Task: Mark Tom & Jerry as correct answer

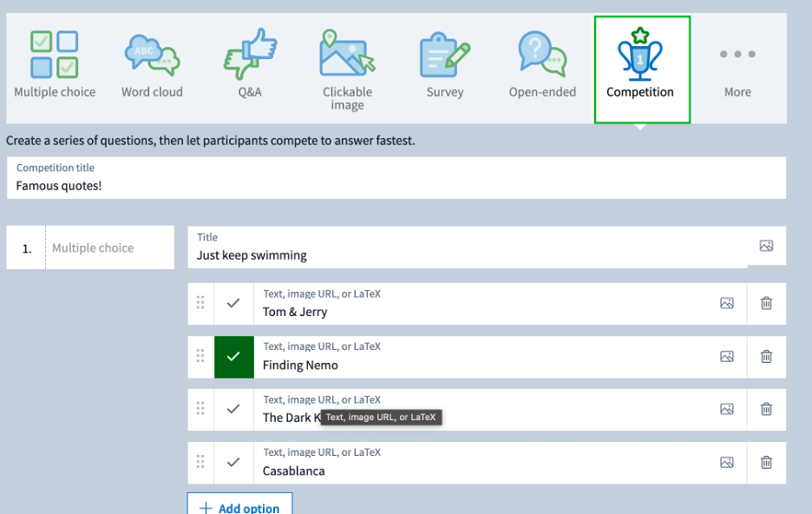Action: 233,304
